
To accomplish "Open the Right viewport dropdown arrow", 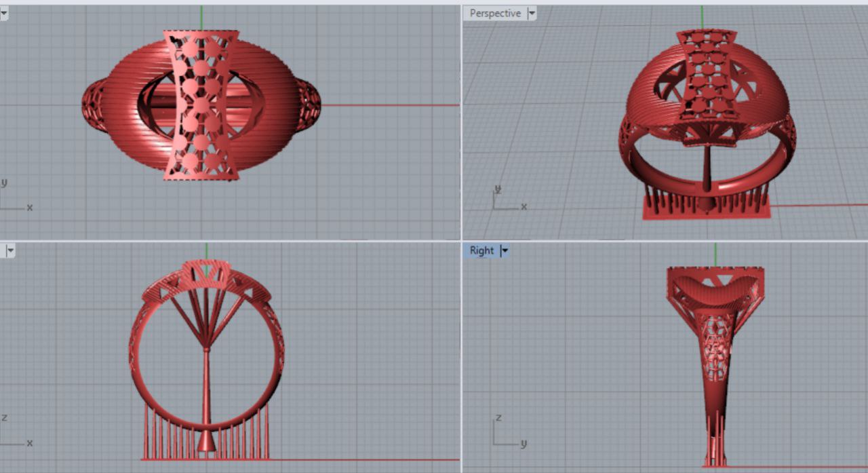I will (x=505, y=250).
